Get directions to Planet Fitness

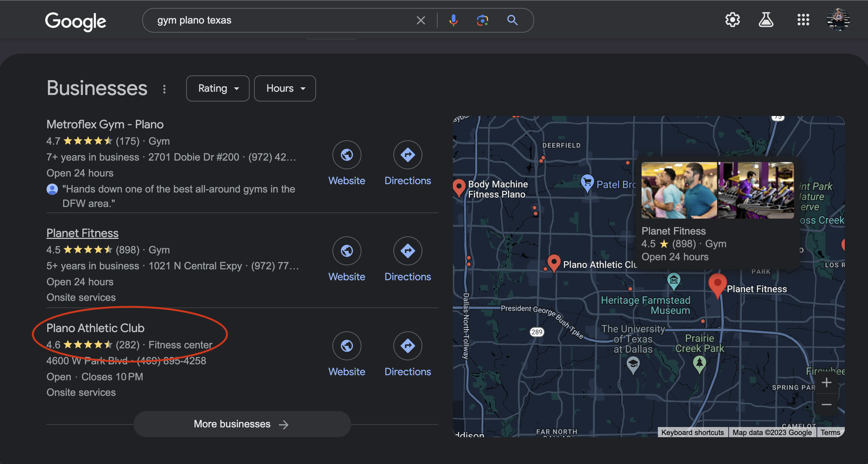click(x=408, y=251)
